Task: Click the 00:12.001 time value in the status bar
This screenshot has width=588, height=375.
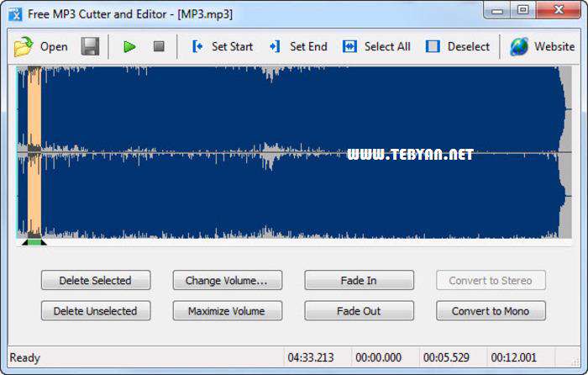Action: [x=514, y=357]
